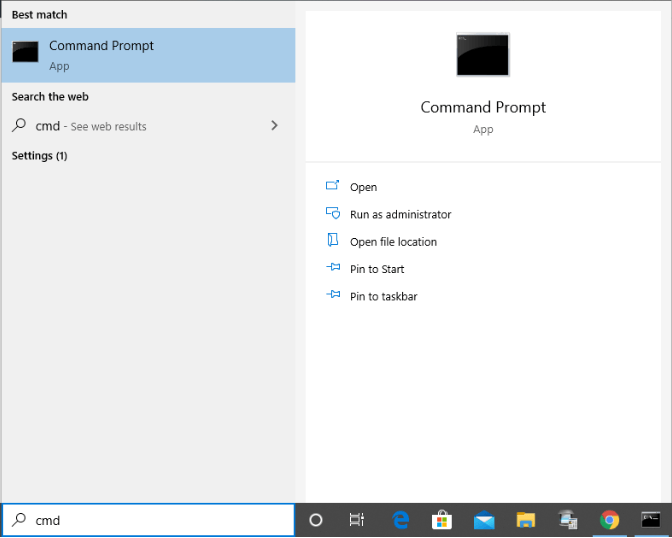Open File Explorer from the taskbar
This screenshot has width=672, height=538.
(526, 520)
